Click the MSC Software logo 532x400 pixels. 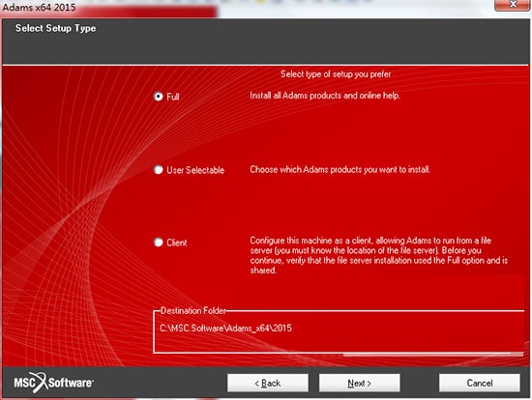coord(53,383)
